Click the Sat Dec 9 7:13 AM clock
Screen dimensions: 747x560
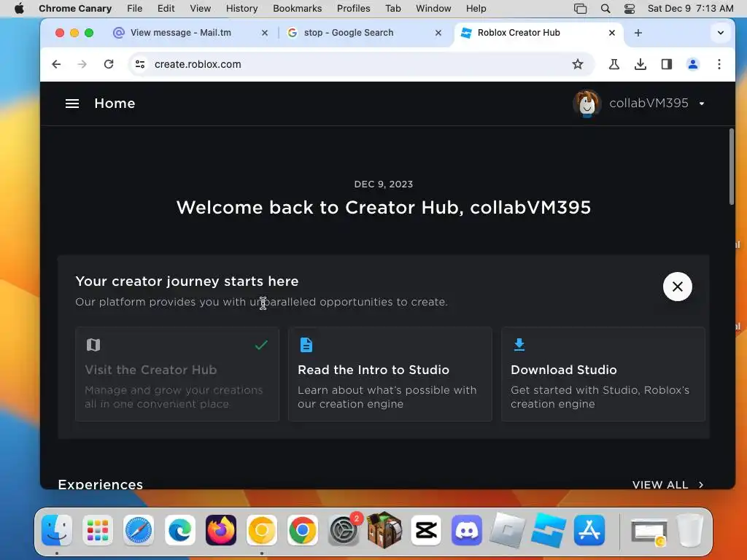(x=690, y=8)
